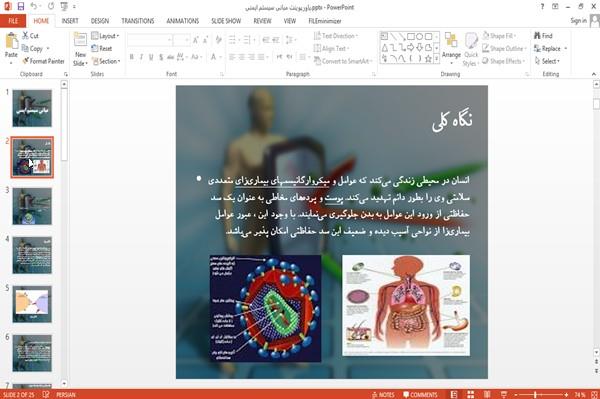Open the FILE tab
Viewport: 600px width, 399px height.
point(13,21)
